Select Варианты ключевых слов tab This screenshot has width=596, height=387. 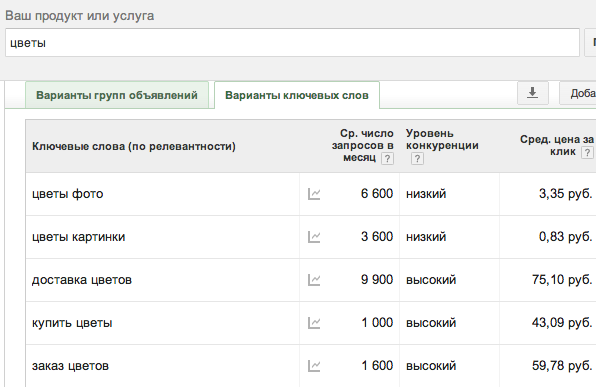(x=297, y=95)
